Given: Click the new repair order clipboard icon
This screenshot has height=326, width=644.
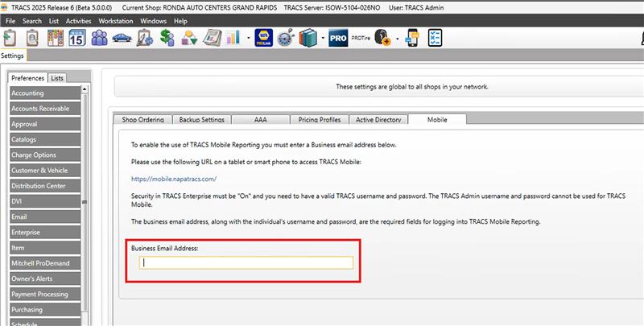Looking at the screenshot, I should click(10, 38).
